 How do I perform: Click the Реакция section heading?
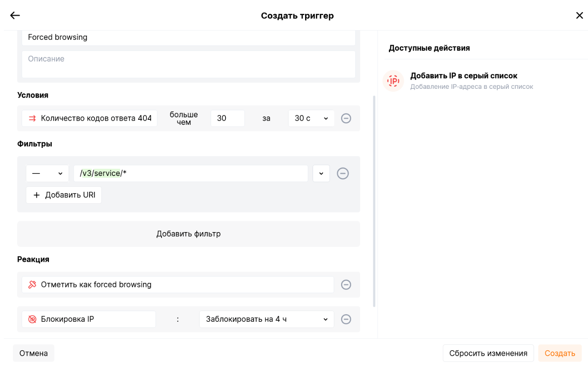[x=33, y=259]
